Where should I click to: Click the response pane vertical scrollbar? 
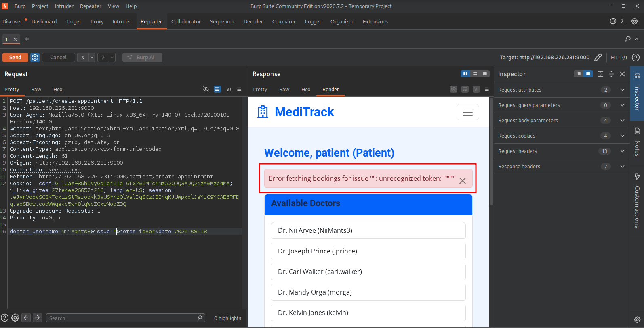491,151
